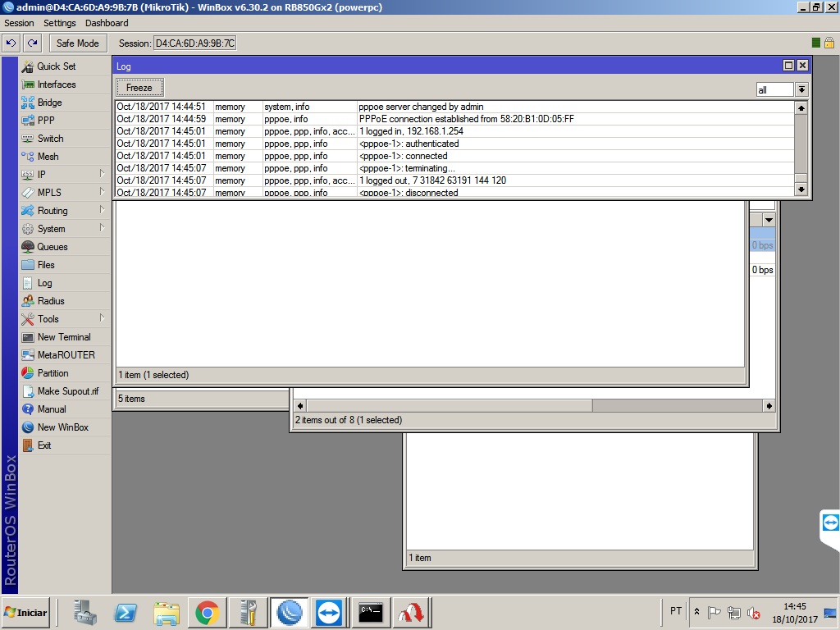Launch New Terminal

click(x=64, y=337)
